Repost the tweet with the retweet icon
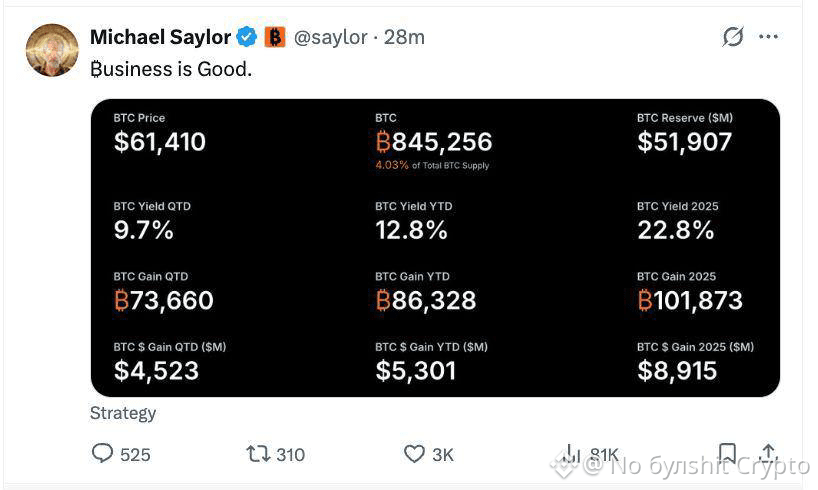This screenshot has height=490, width=818. 258,453
